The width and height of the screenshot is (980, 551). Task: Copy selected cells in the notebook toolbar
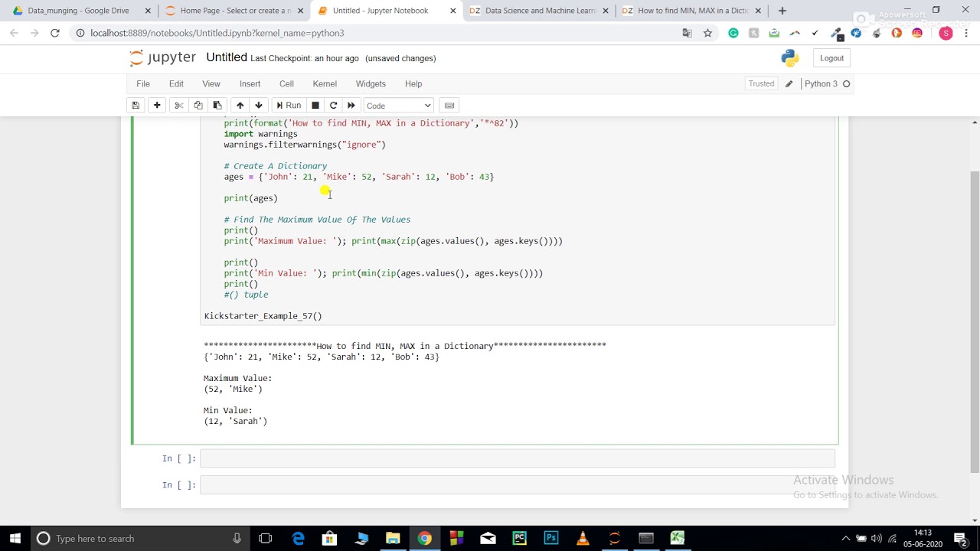pyautogui.click(x=198, y=106)
